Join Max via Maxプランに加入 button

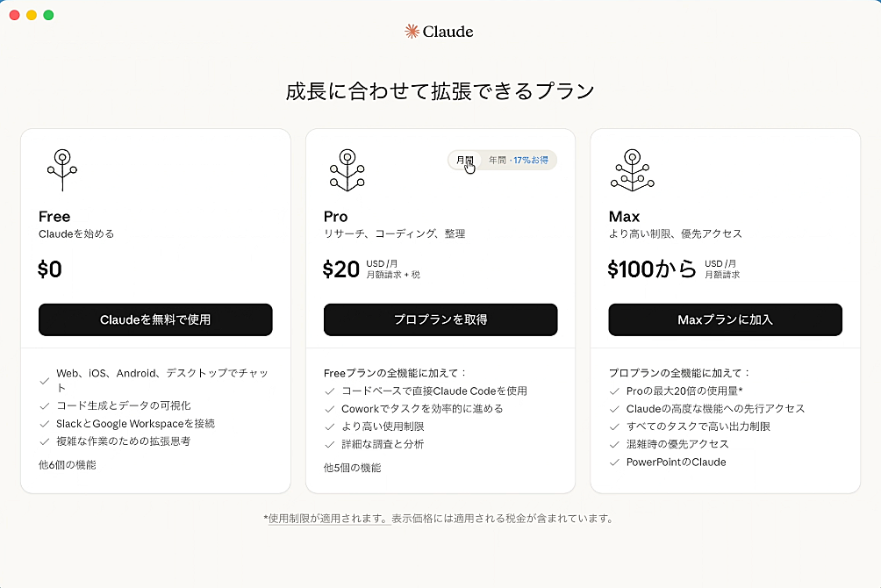click(x=725, y=319)
